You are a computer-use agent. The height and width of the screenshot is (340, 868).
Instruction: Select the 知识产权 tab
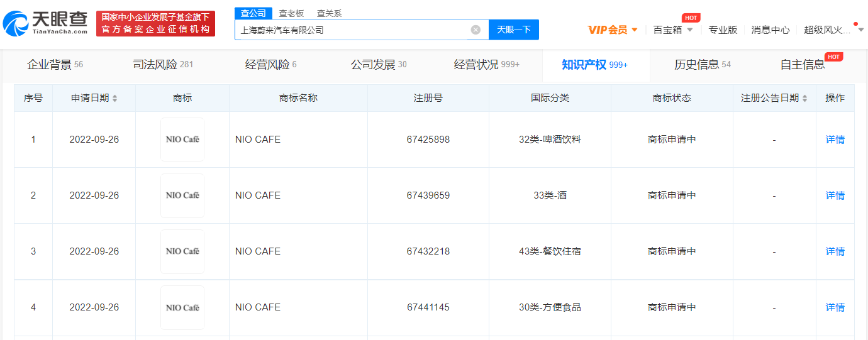click(594, 65)
